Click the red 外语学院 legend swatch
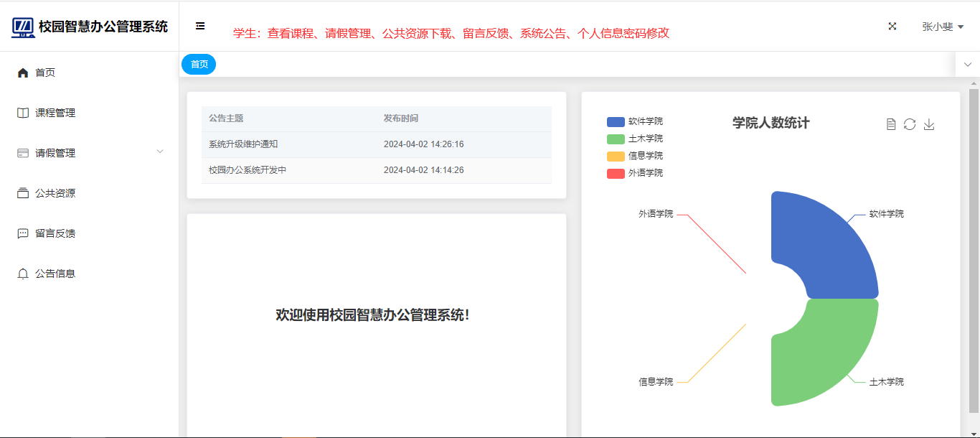The image size is (980, 438). click(616, 173)
